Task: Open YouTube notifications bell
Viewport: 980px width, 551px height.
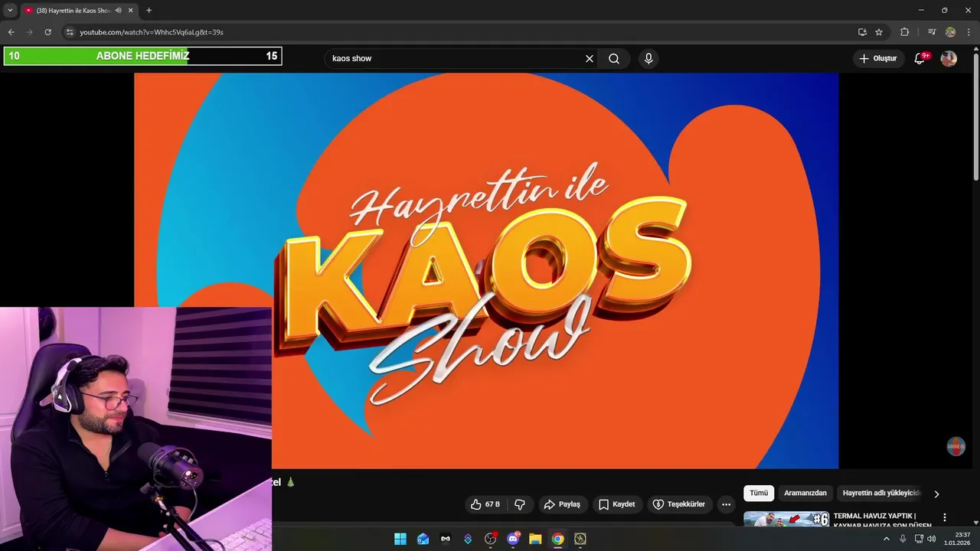Action: (921, 58)
